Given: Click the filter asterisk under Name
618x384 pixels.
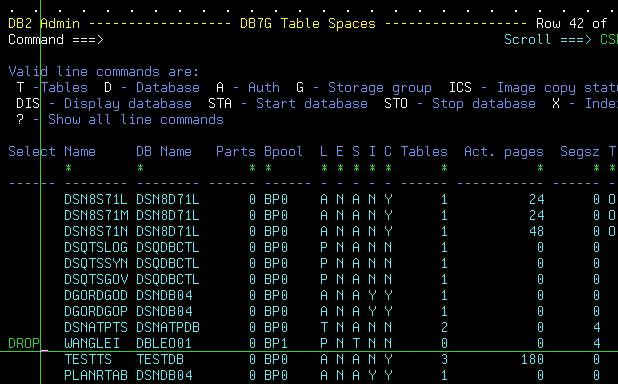Looking at the screenshot, I should [68, 168].
